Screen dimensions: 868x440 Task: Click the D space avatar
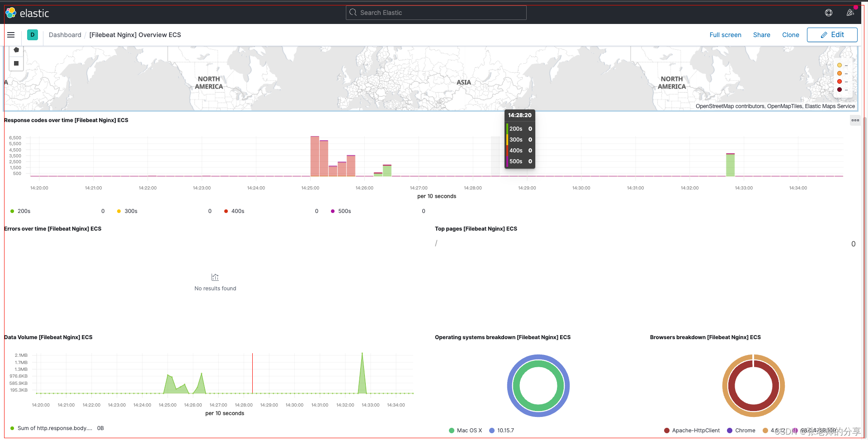(x=33, y=35)
